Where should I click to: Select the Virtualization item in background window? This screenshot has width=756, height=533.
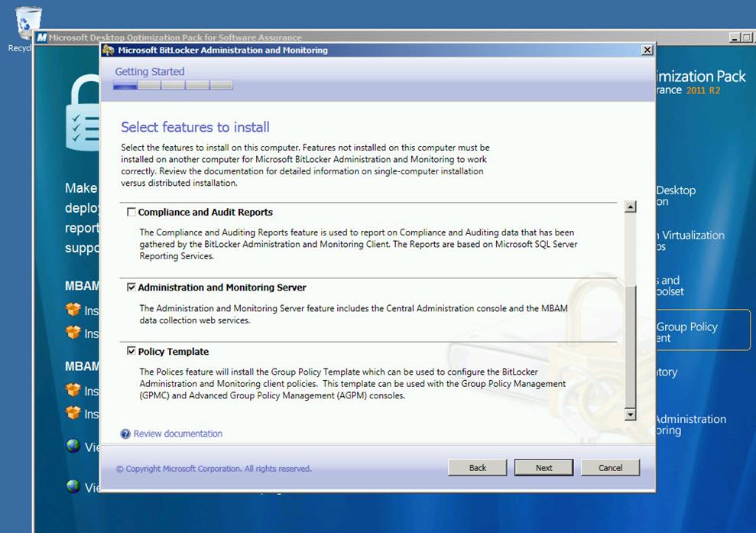click(x=690, y=241)
